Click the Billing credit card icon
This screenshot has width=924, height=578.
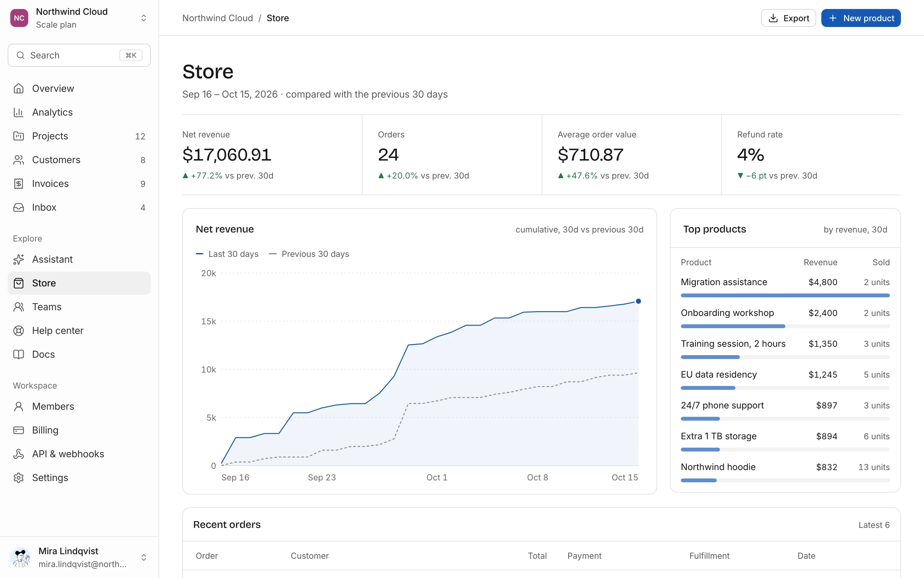19,430
